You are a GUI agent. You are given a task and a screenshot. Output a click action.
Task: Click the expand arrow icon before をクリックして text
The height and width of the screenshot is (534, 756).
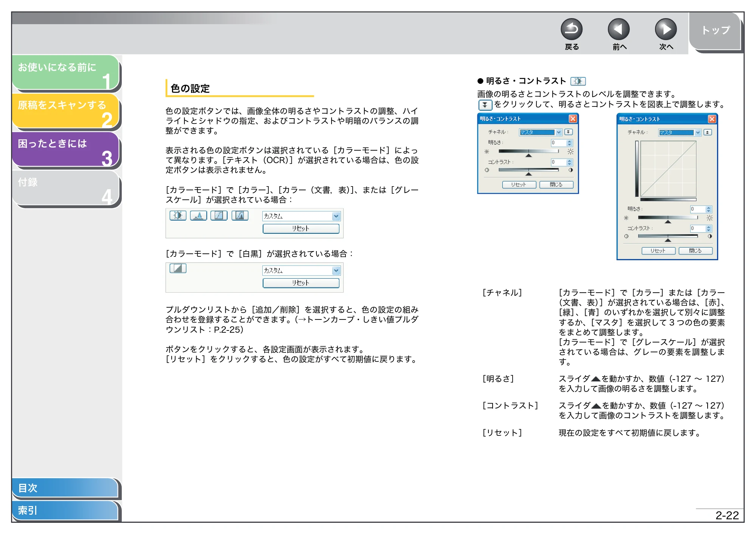[x=485, y=105]
